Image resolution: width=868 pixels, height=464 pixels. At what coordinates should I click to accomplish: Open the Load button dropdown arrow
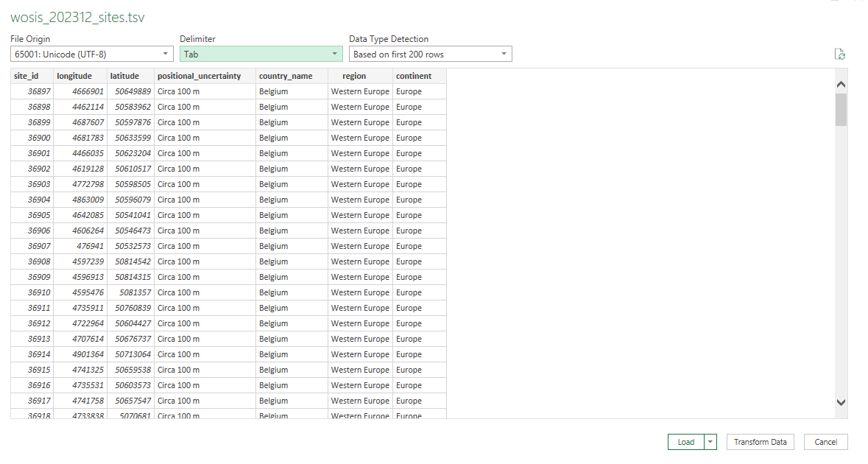click(710, 442)
